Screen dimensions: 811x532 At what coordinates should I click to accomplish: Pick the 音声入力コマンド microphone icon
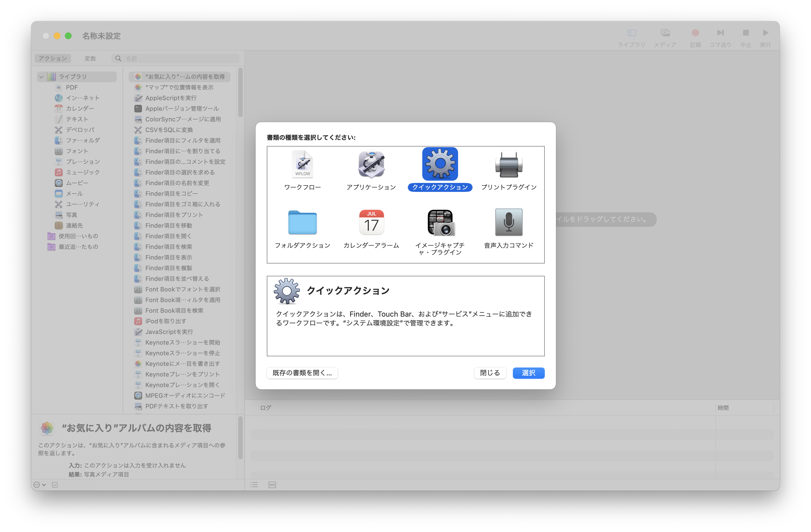coord(509,222)
